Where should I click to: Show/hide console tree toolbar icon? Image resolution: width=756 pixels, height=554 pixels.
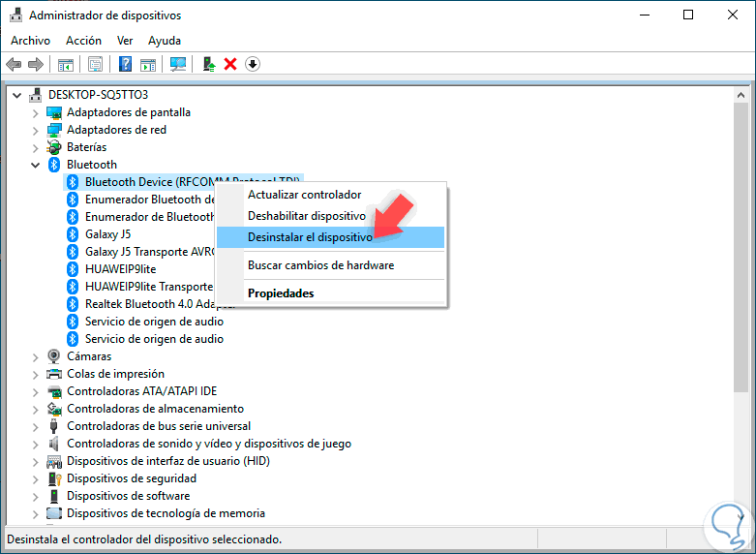(66, 64)
